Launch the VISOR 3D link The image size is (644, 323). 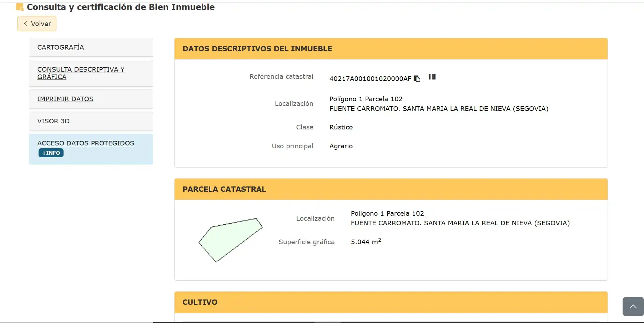coord(53,121)
